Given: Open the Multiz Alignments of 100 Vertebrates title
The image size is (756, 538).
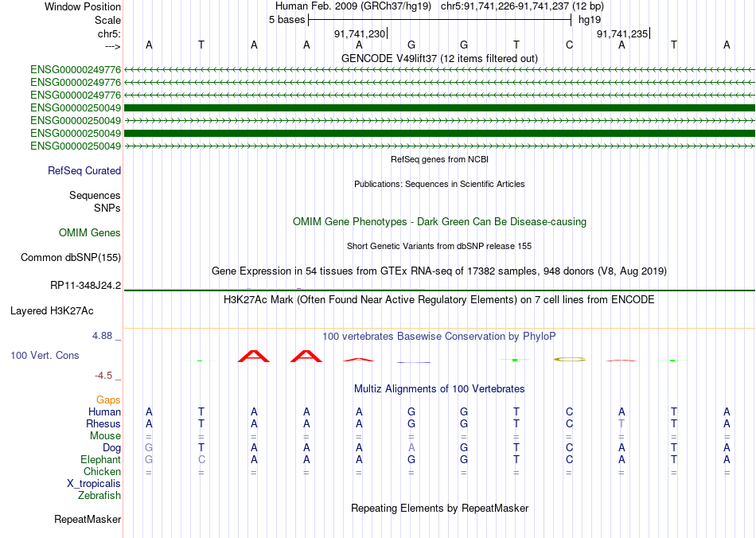Looking at the screenshot, I should coord(439,389).
